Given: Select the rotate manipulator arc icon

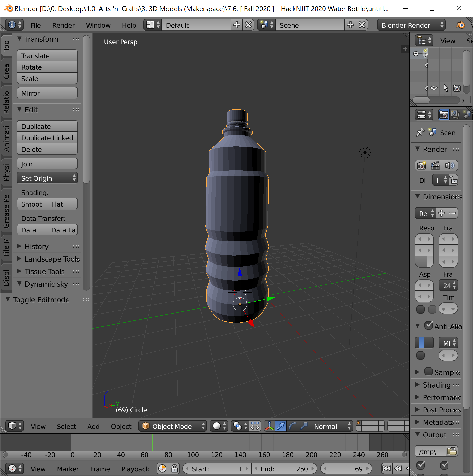Looking at the screenshot, I should pyautogui.click(x=292, y=426).
